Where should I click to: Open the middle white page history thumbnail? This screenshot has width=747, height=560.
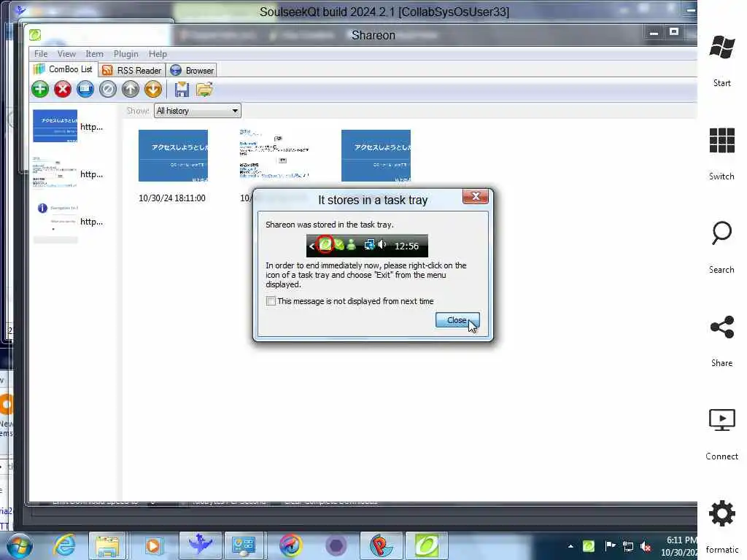click(x=274, y=153)
